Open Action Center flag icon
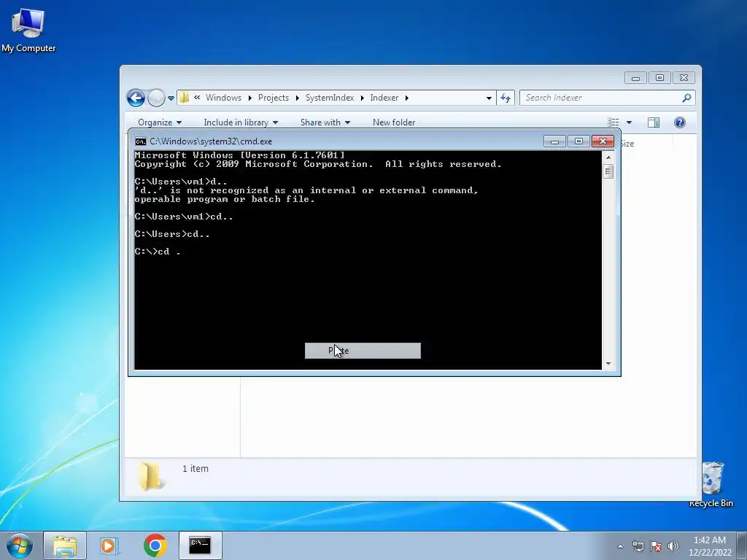The image size is (747, 560). [x=656, y=546]
